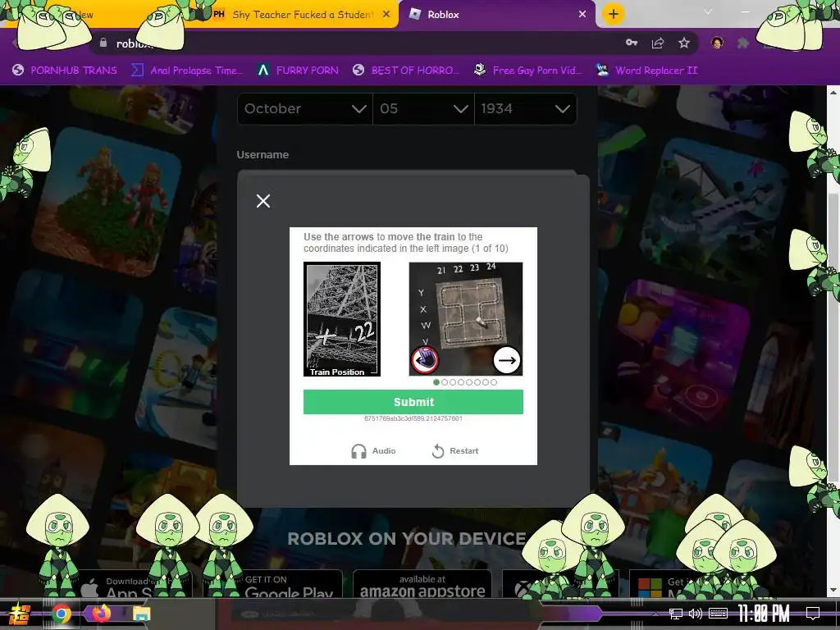Click the right arrow to move the train

(506, 360)
